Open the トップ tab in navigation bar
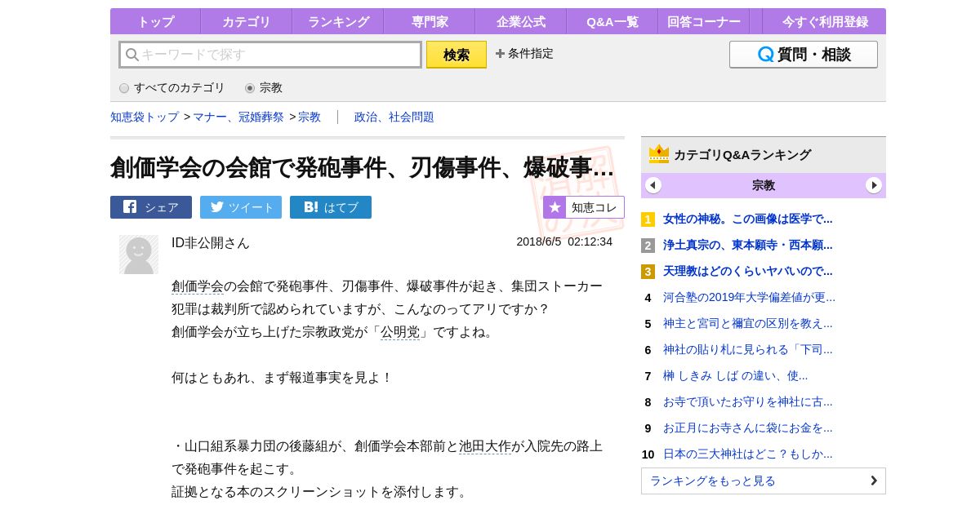 tap(155, 22)
